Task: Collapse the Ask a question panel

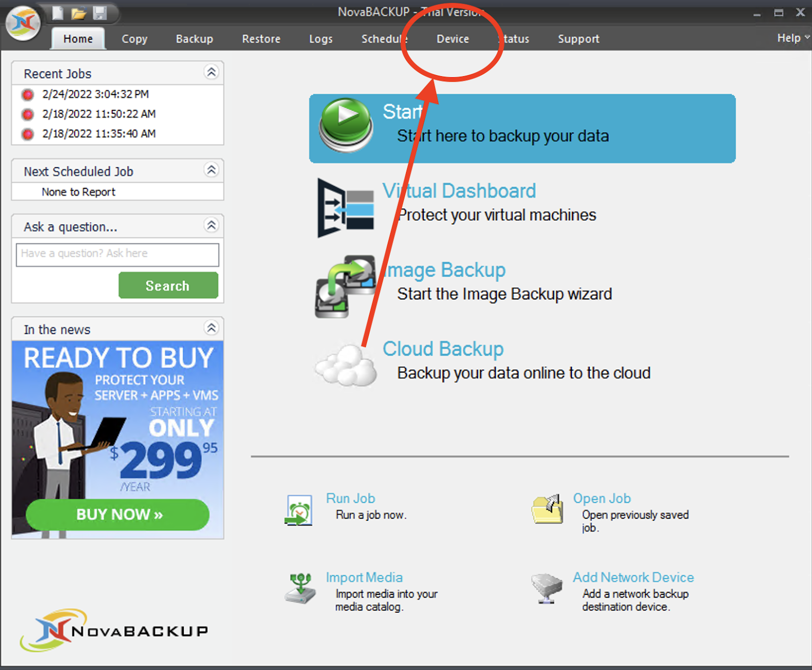Action: coord(212,225)
